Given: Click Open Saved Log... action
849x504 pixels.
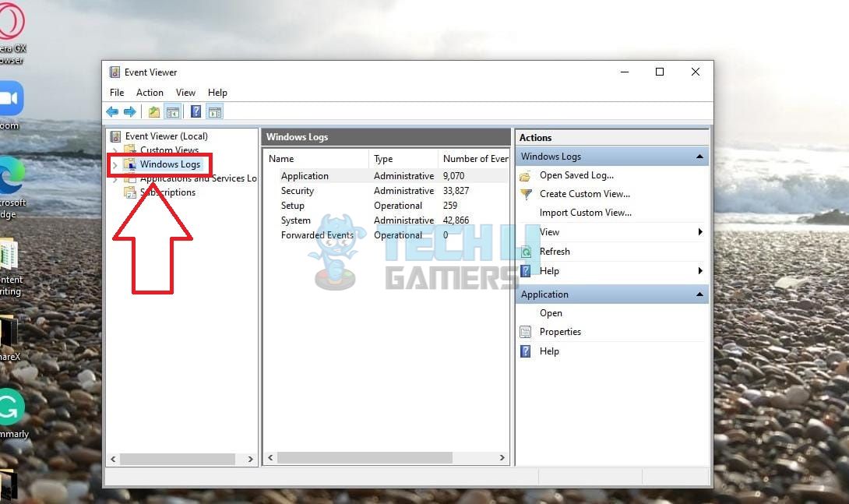Looking at the screenshot, I should pyautogui.click(x=576, y=175).
